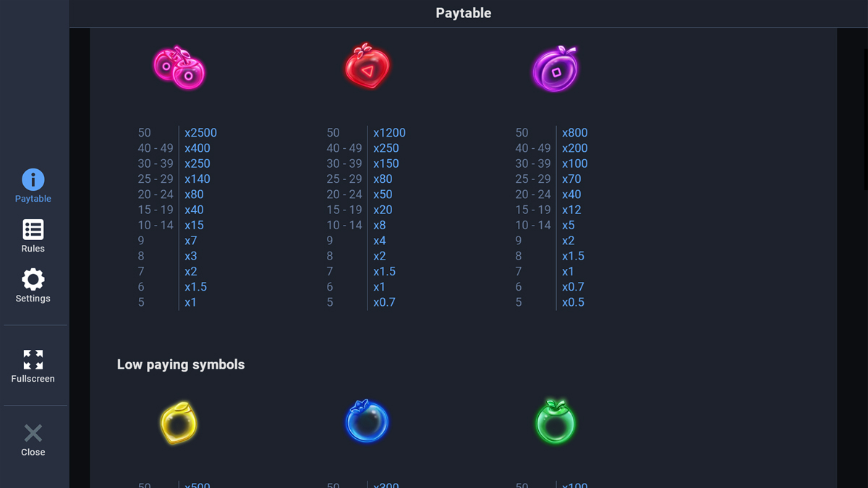Click the pink cherries symbol
Image resolution: width=868 pixels, height=488 pixels.
(179, 69)
